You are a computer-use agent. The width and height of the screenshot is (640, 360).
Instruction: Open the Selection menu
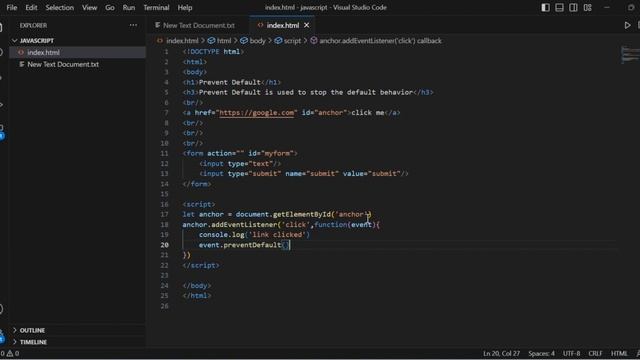60,7
